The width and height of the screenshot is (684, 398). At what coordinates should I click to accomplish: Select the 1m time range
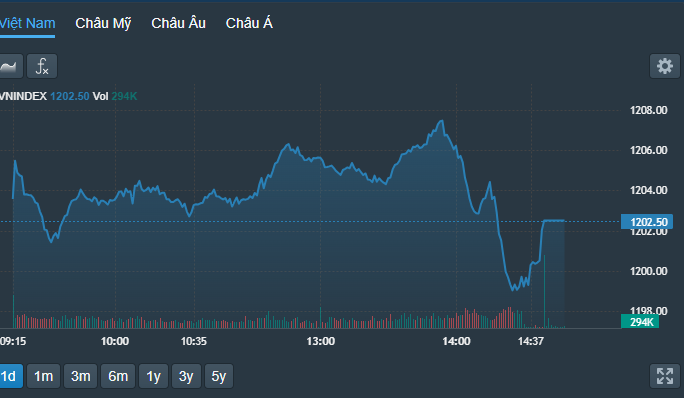pos(44,376)
